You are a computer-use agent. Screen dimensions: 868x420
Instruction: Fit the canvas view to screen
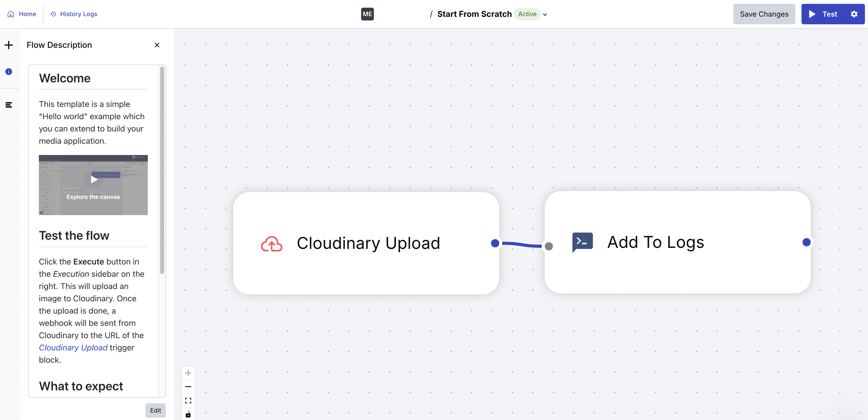coord(188,401)
